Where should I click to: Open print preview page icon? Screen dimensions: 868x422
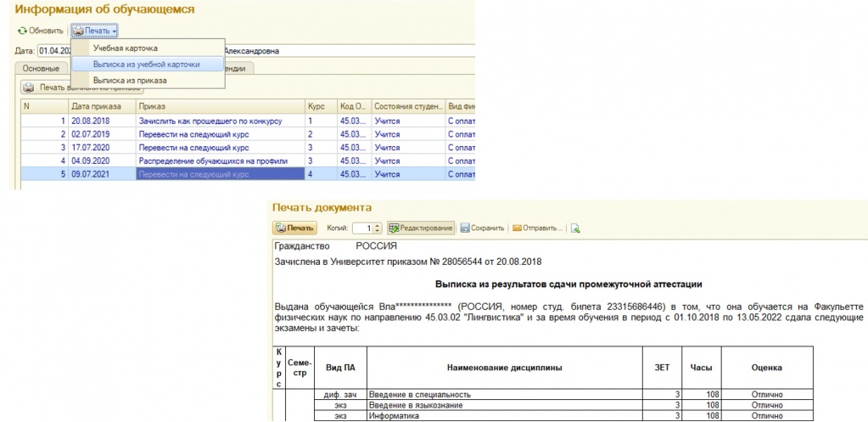click(575, 228)
